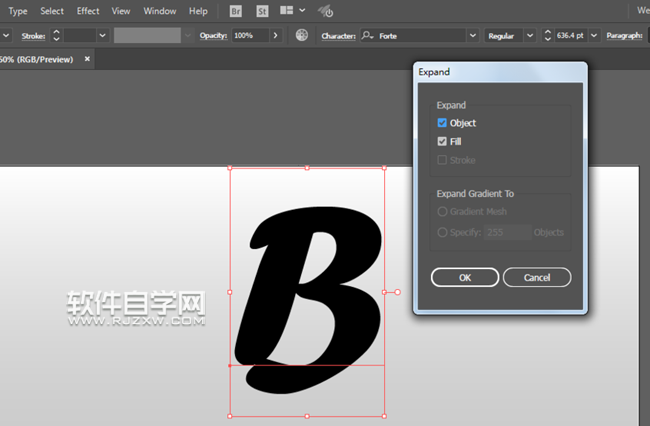Click the font size stepper arrows
Viewport: 650px width, 426px height.
click(548, 35)
